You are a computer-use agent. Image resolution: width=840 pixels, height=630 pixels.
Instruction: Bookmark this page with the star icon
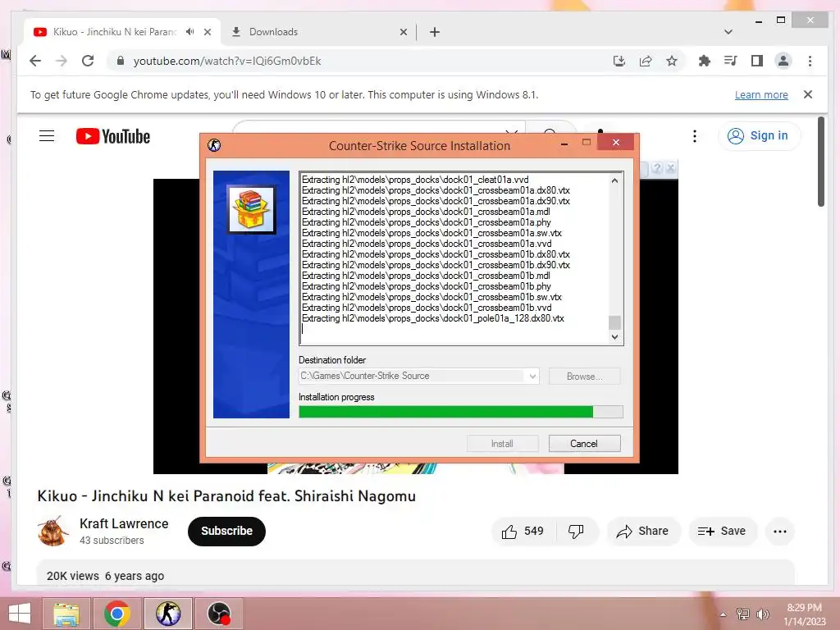coord(672,61)
